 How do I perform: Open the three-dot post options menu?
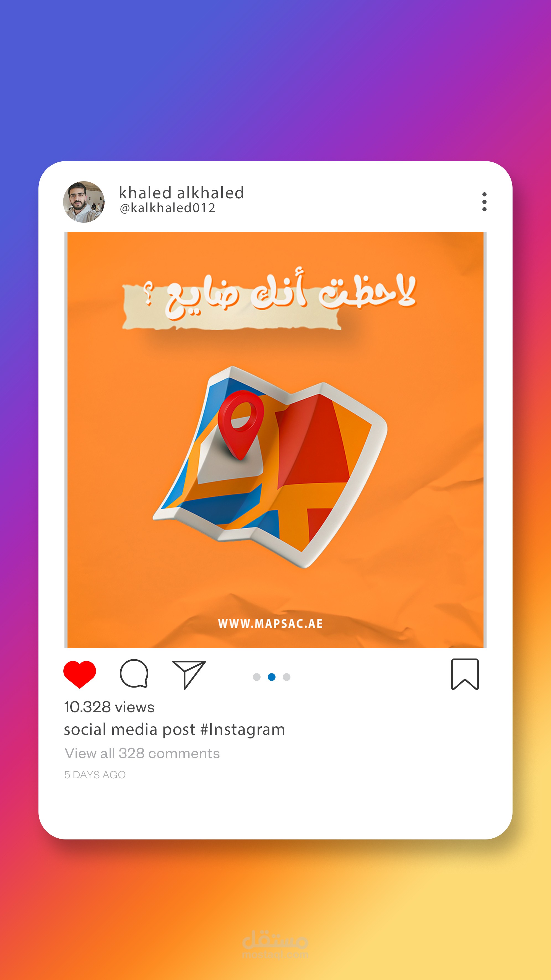tap(484, 202)
